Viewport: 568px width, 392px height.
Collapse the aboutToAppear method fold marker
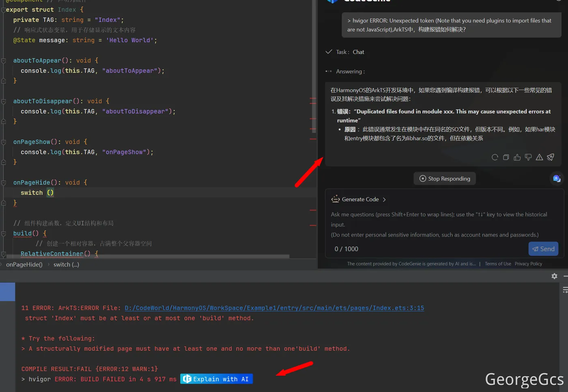pos(4,60)
